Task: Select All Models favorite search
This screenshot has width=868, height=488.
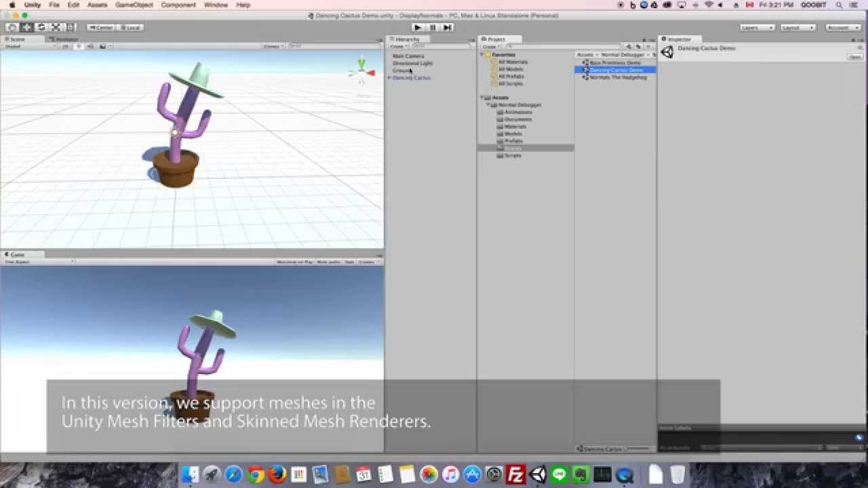Action: (x=511, y=69)
